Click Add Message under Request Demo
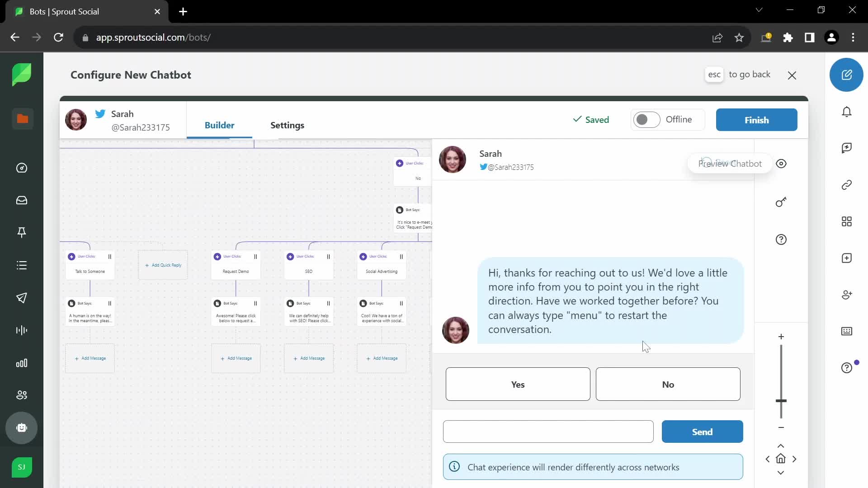 (236, 358)
